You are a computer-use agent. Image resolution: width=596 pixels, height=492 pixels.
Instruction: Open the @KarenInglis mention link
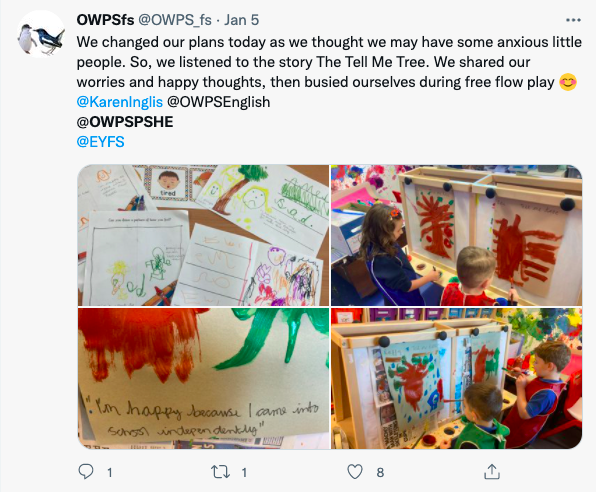pyautogui.click(x=120, y=102)
